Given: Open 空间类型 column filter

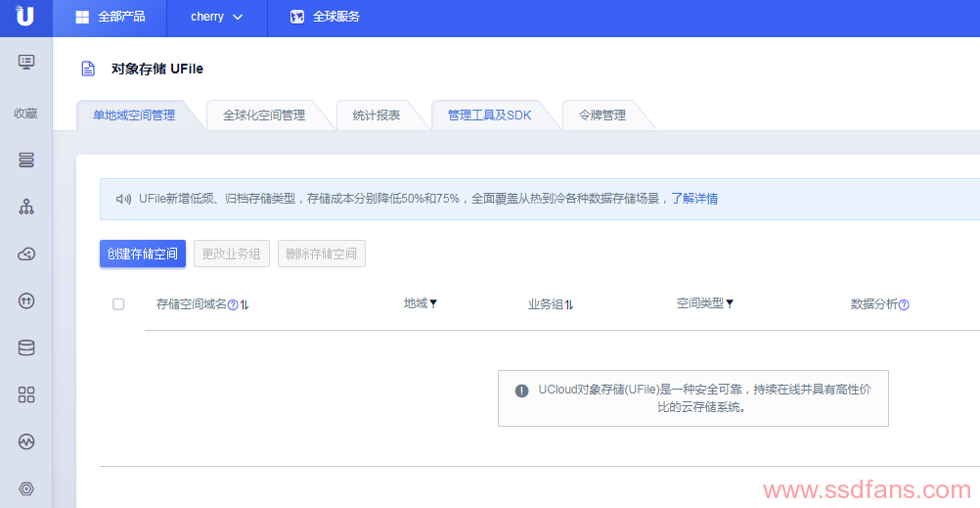Looking at the screenshot, I should coord(730,304).
